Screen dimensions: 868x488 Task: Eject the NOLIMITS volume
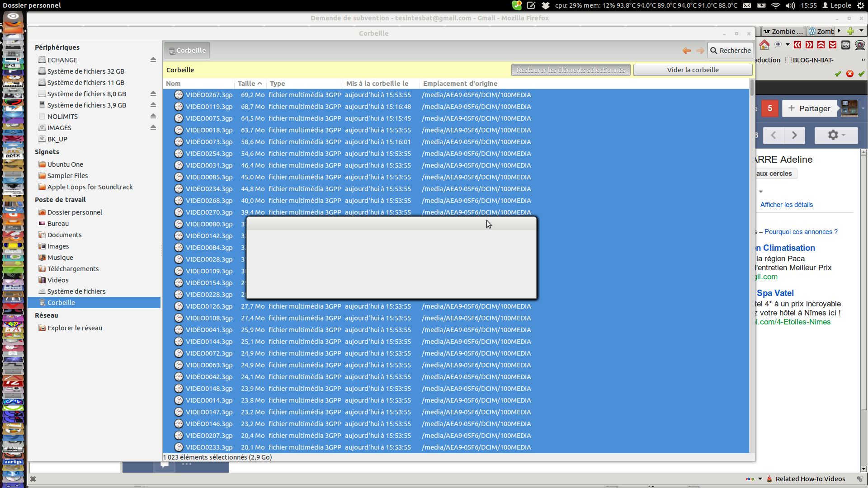click(x=153, y=116)
